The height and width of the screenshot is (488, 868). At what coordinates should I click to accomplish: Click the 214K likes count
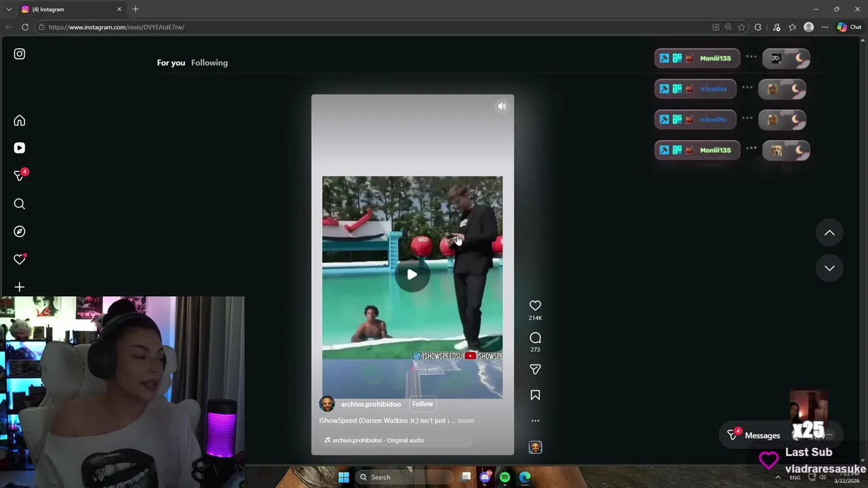535,318
